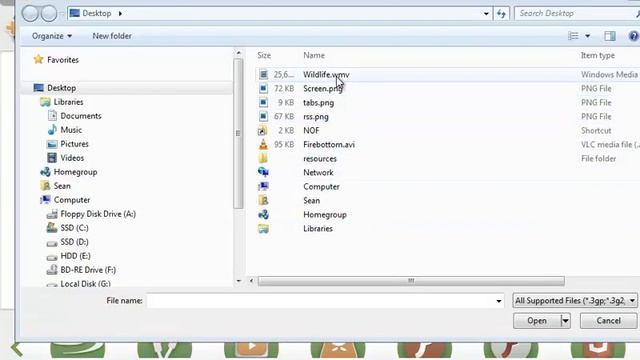This screenshot has width=640, height=360.
Task: Select the resources folder
Action: click(320, 159)
